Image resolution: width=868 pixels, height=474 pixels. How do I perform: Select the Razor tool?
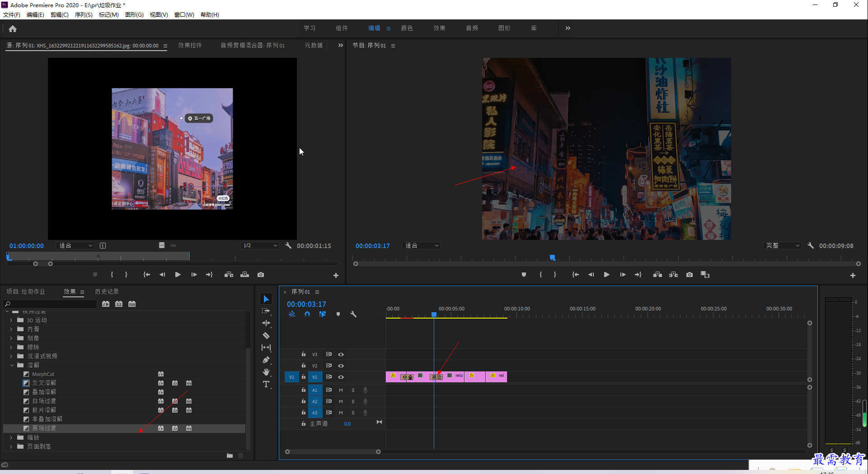coord(266,335)
